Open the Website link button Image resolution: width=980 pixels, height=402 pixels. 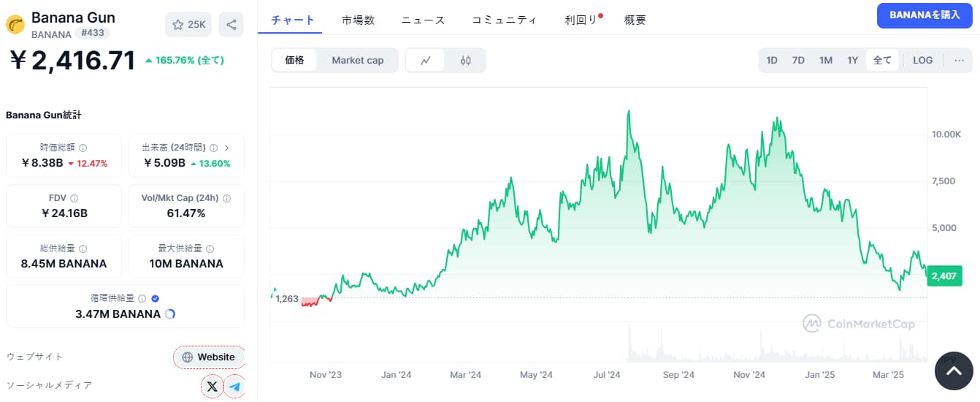pos(209,357)
